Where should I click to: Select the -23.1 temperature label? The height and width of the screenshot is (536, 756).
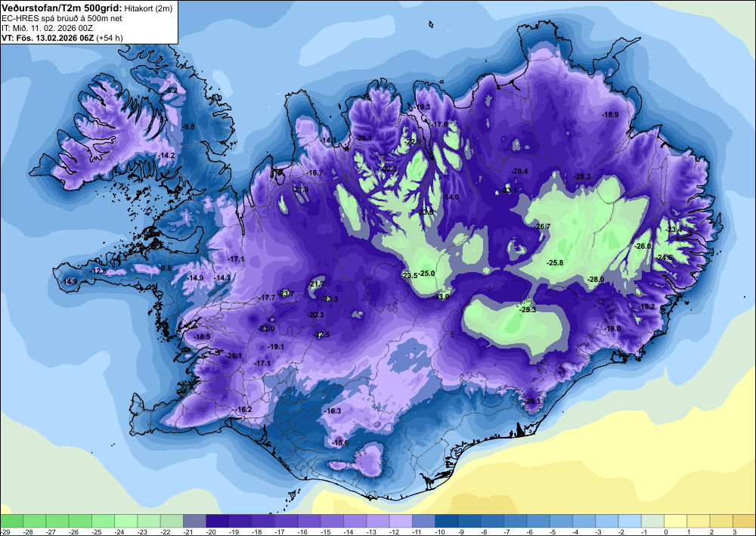[x=509, y=191]
